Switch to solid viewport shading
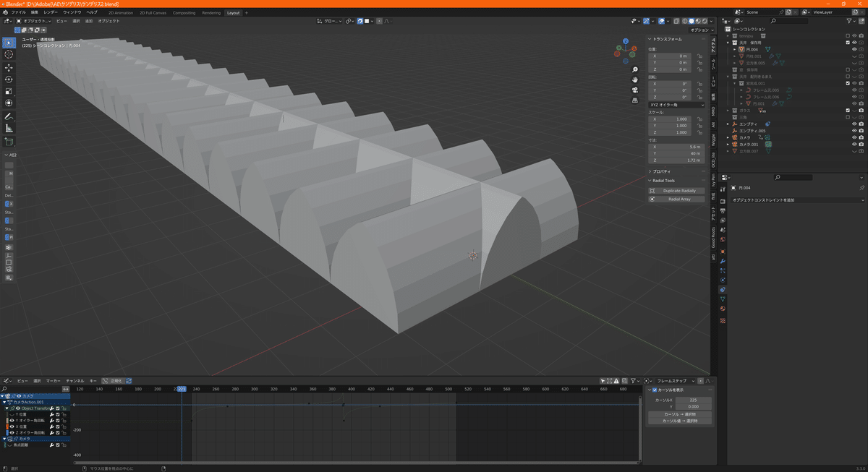 click(692, 21)
